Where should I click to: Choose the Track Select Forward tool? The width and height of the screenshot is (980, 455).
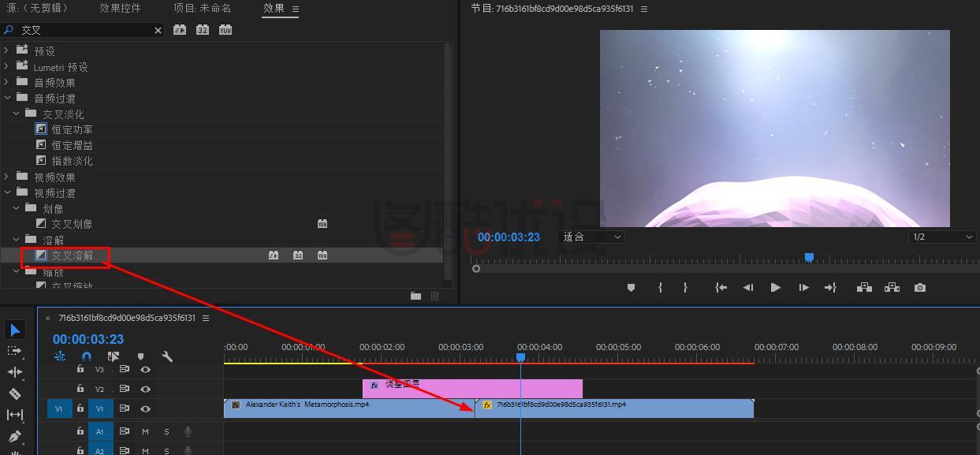click(x=15, y=351)
